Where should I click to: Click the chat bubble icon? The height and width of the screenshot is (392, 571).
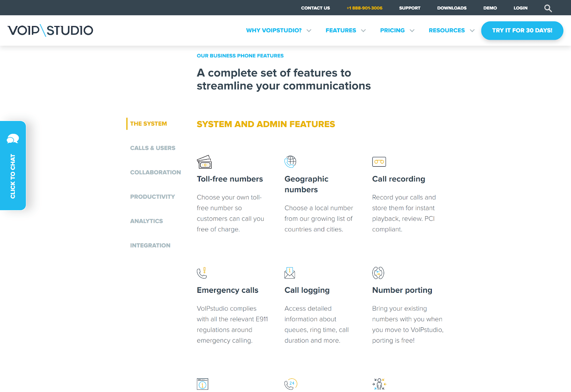(13, 139)
